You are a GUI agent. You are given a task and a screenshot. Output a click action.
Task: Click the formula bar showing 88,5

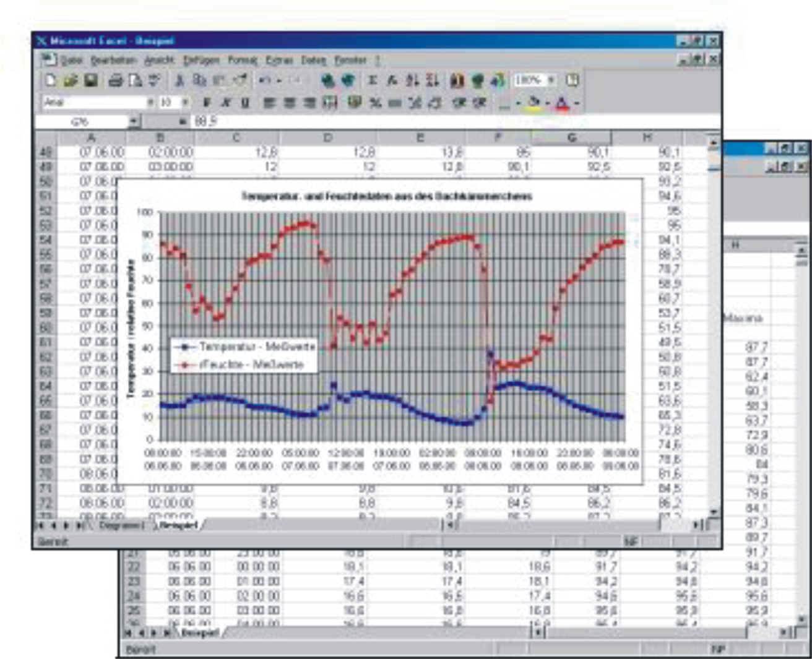tap(455, 122)
